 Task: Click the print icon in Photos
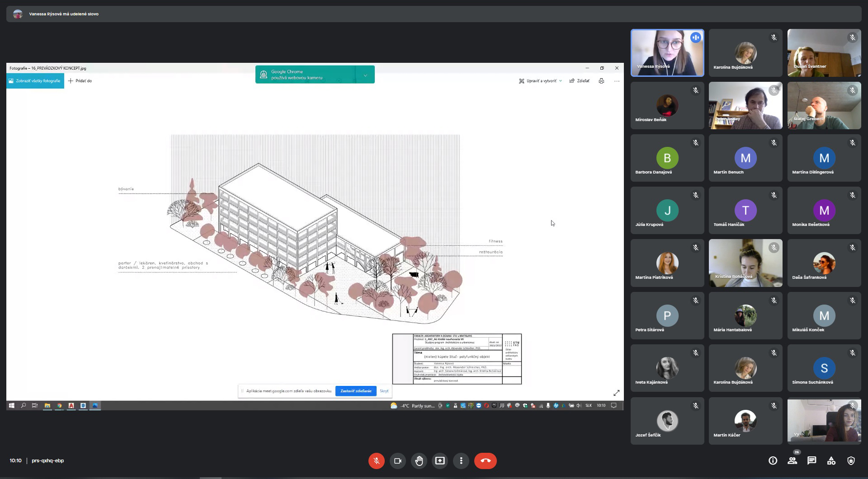point(601,81)
